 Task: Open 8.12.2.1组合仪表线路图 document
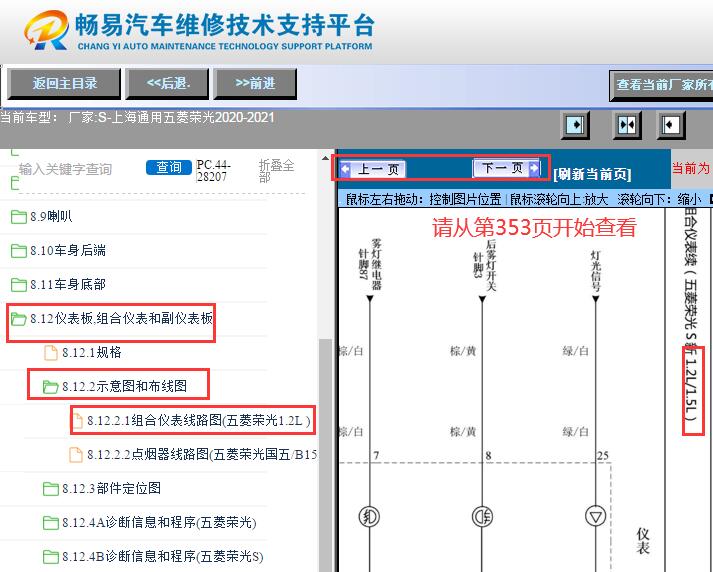point(199,420)
